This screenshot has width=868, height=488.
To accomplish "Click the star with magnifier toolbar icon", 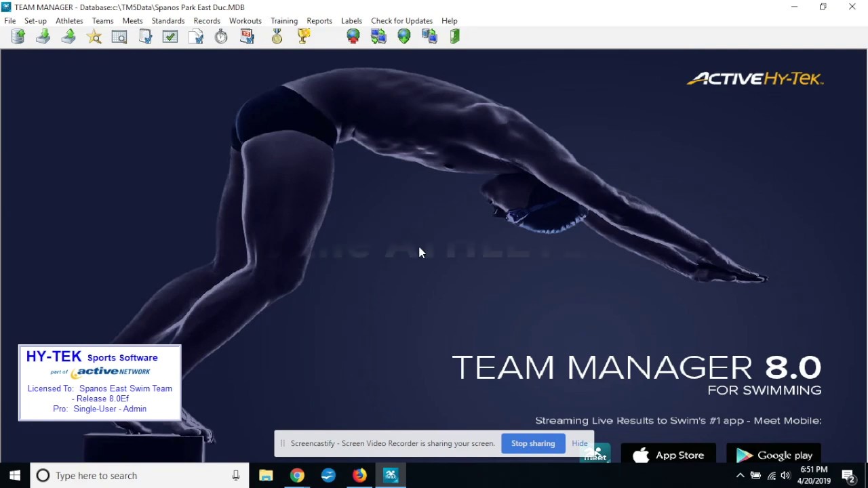I will point(94,37).
